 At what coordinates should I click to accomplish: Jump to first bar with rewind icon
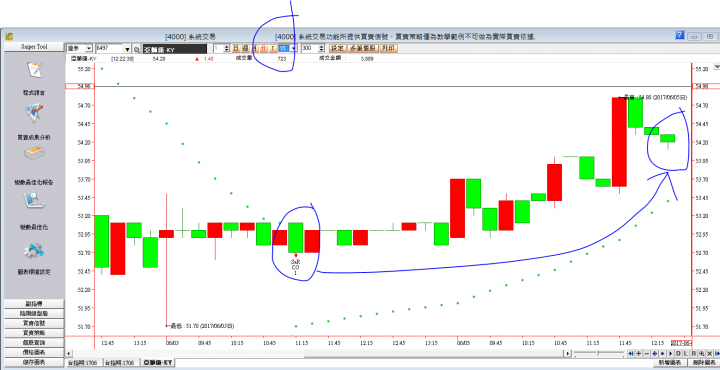[631, 353]
